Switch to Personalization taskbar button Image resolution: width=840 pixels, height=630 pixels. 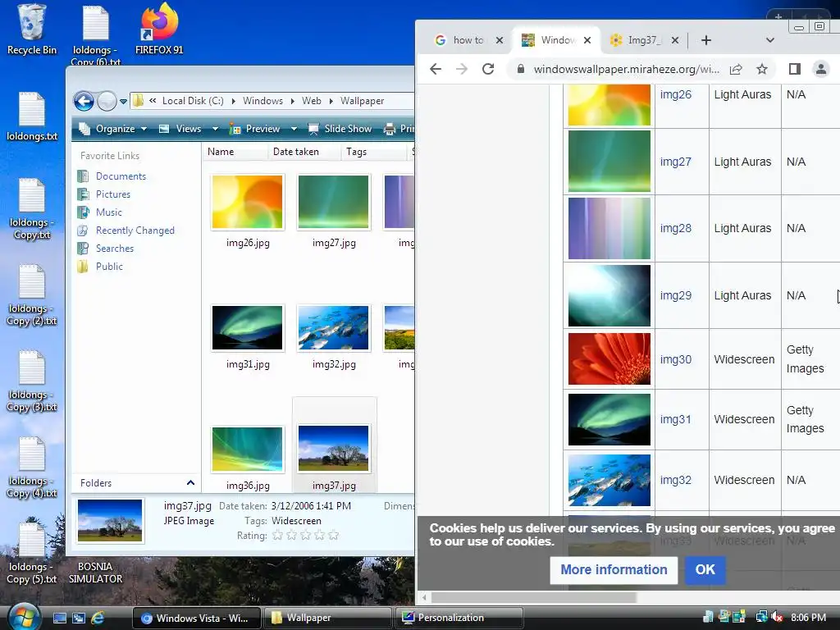click(x=459, y=618)
